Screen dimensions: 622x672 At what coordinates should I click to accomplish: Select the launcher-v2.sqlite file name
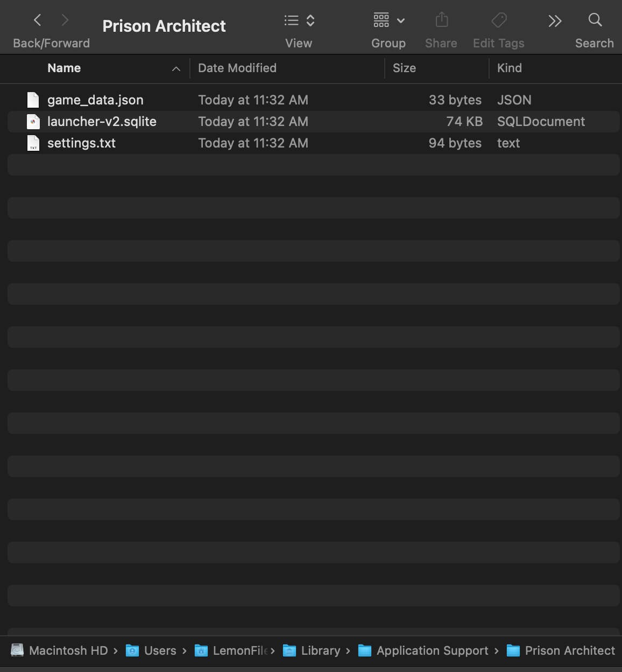click(x=102, y=121)
